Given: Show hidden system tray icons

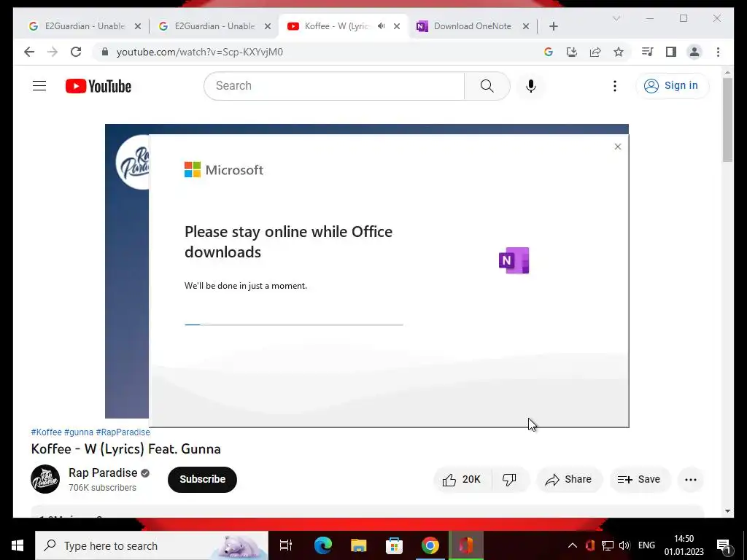Looking at the screenshot, I should point(573,545).
